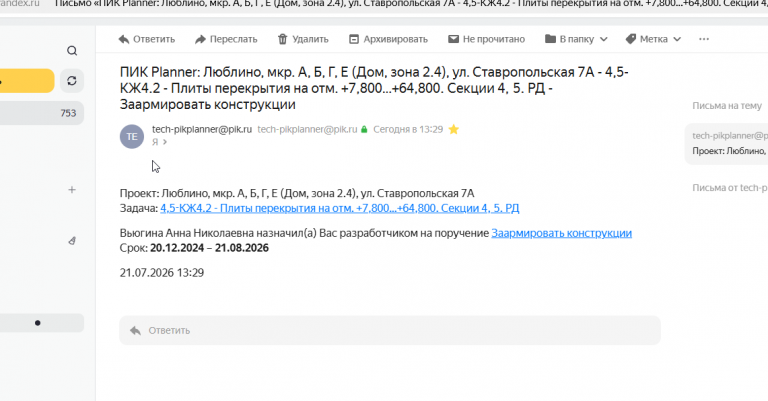Click the yellow compose button in sidebar
The width and height of the screenshot is (768, 401).
pyautogui.click(x=27, y=81)
